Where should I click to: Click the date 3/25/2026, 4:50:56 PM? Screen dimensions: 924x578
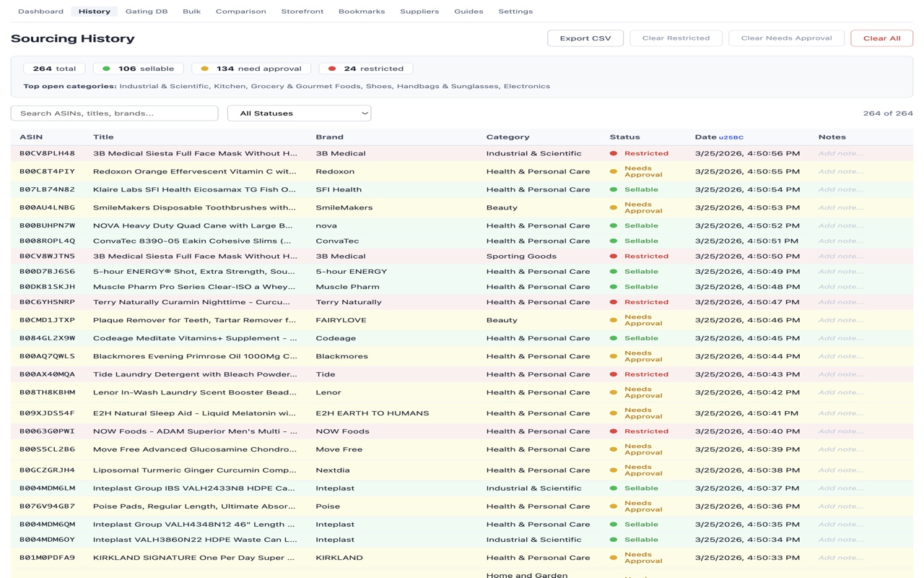(x=747, y=154)
